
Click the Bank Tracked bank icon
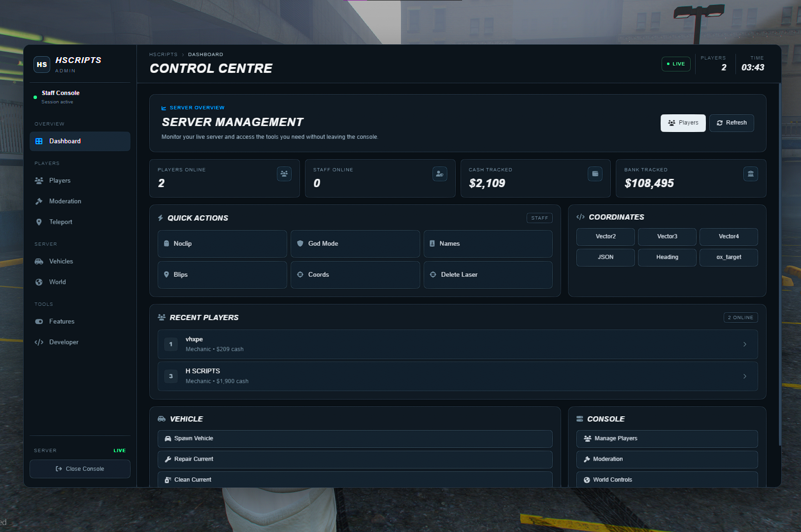(x=751, y=174)
